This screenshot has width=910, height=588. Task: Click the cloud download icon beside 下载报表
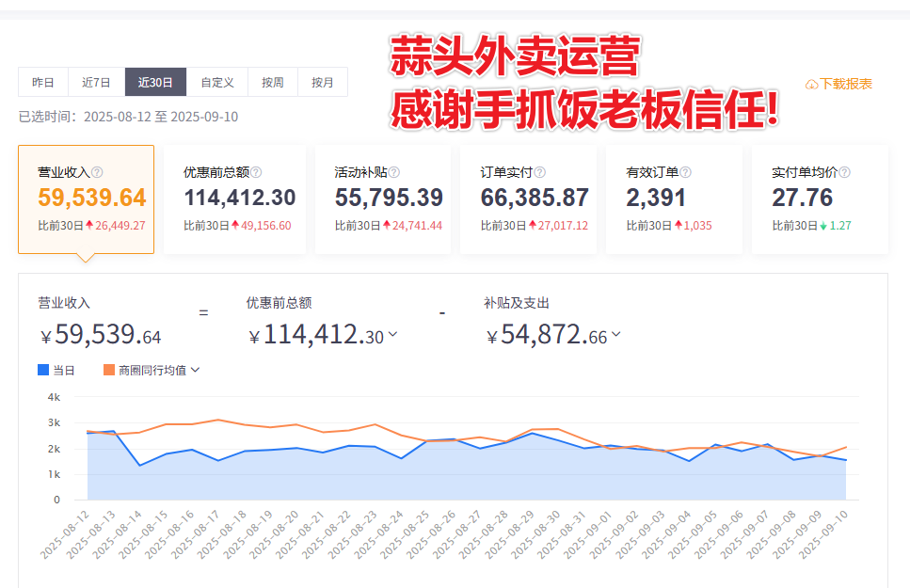click(811, 85)
